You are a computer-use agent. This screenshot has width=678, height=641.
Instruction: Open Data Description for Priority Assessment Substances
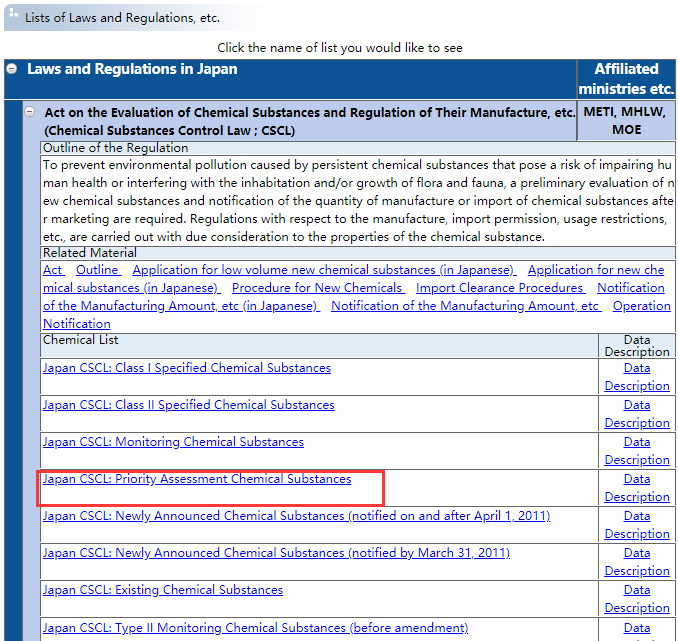(x=637, y=488)
